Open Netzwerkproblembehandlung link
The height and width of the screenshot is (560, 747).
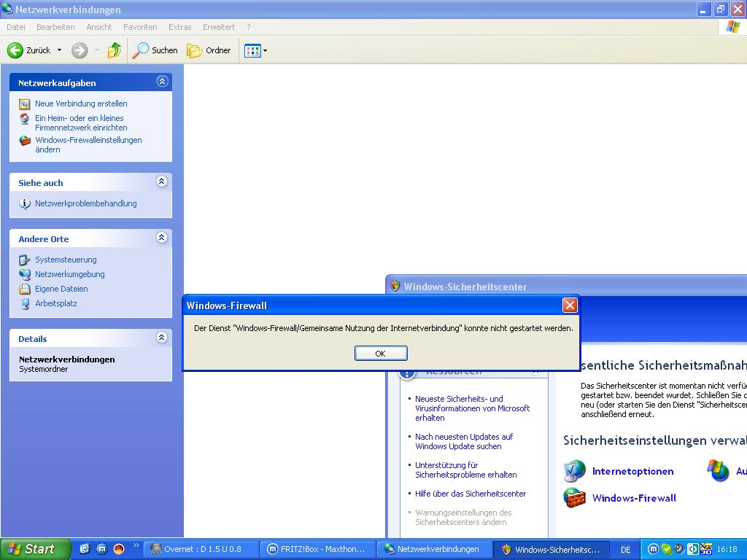86,203
